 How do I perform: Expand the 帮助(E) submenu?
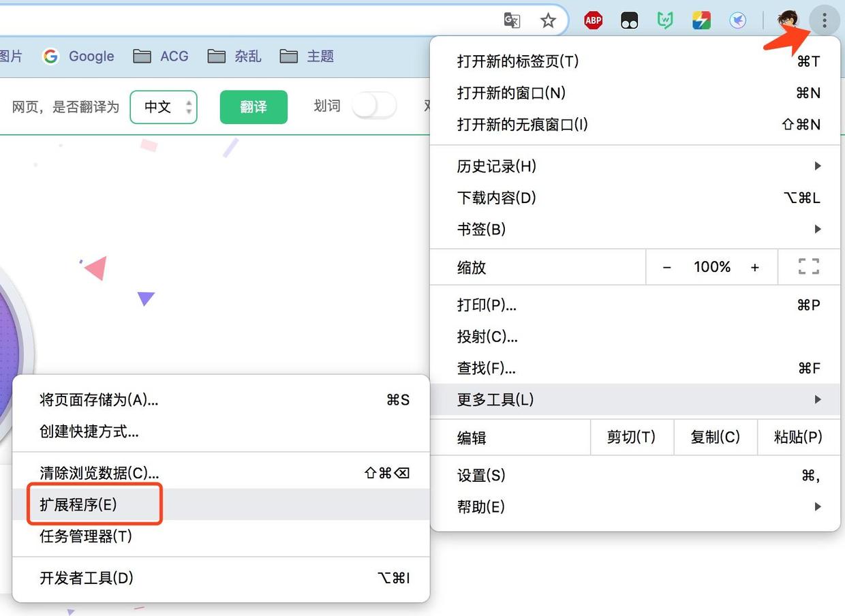635,507
